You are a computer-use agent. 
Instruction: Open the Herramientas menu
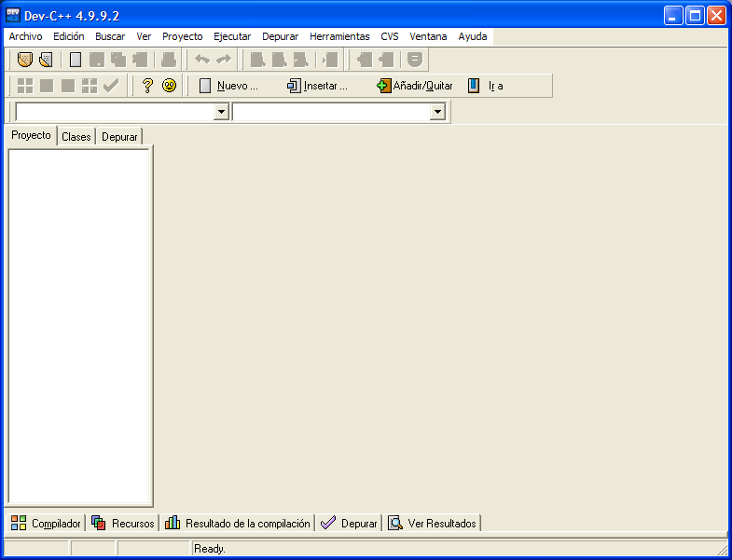(x=339, y=36)
